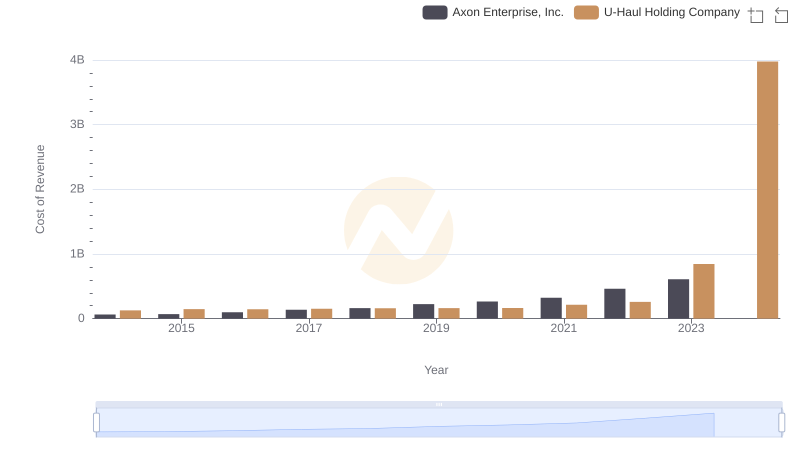800x461 pixels.
Task: Click the 2021 x-axis label
Action: tap(563, 328)
